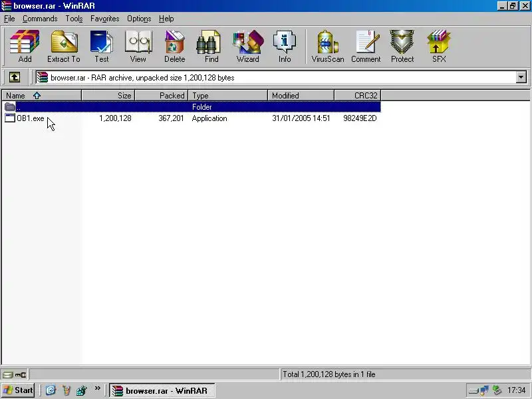Click the first quick launch icon
Image resolution: width=532 pixels, height=399 pixels.
click(51, 390)
